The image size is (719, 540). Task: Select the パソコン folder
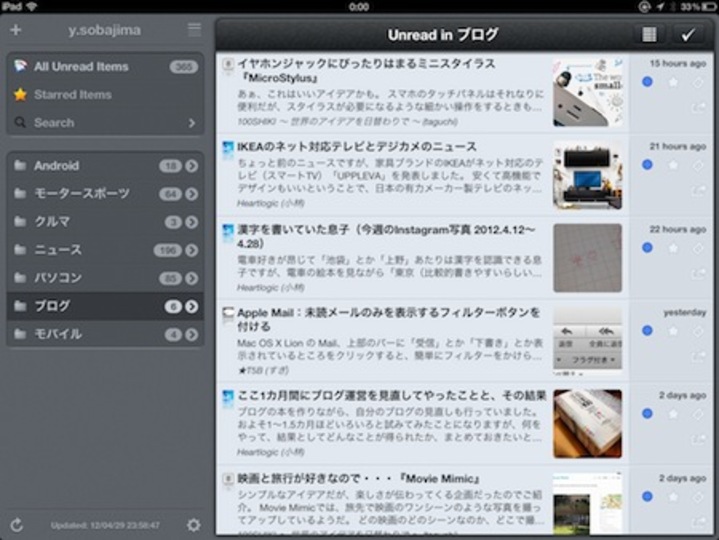coord(105,278)
